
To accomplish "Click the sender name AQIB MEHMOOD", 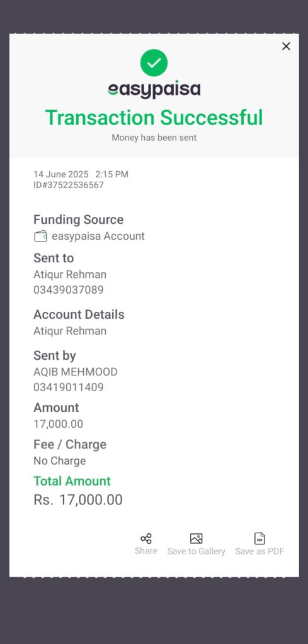I will pyautogui.click(x=75, y=372).
